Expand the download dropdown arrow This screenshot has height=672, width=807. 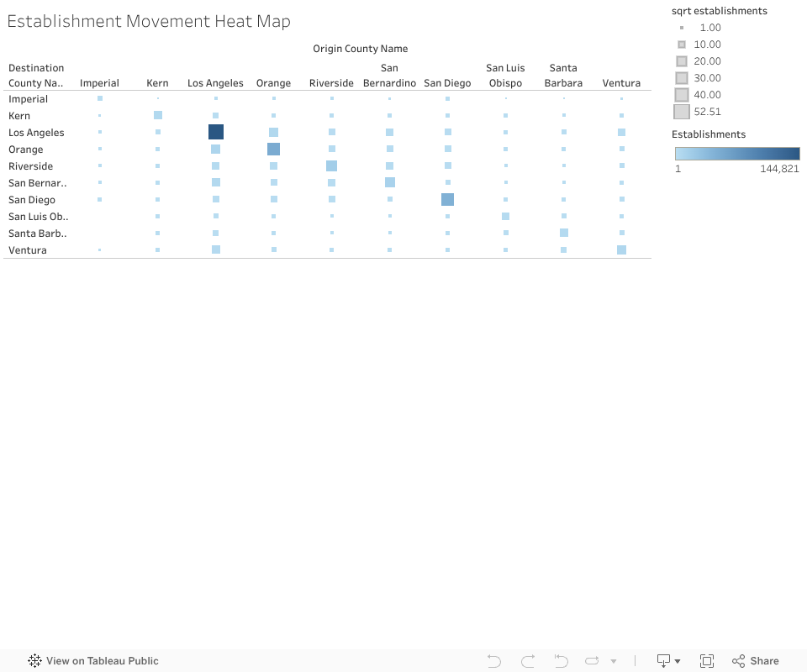click(678, 661)
